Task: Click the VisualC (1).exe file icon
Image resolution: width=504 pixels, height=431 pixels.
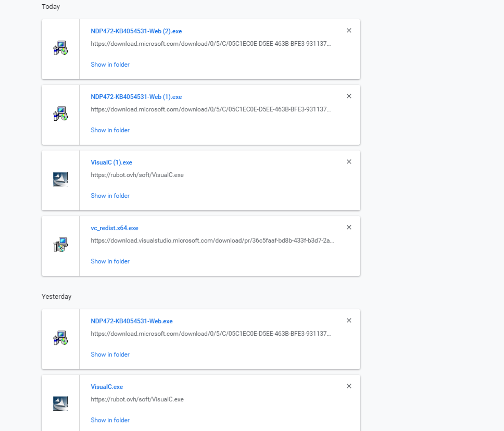Action: click(60, 179)
